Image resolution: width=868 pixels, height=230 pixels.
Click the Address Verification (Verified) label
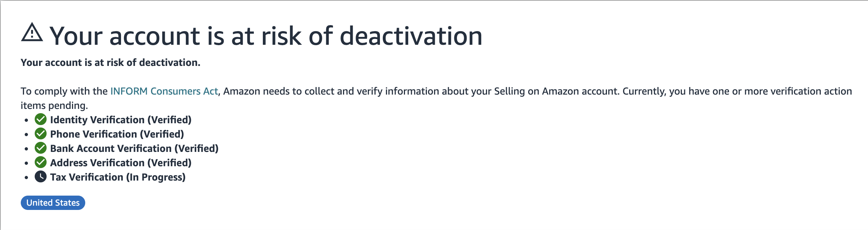[x=121, y=163]
